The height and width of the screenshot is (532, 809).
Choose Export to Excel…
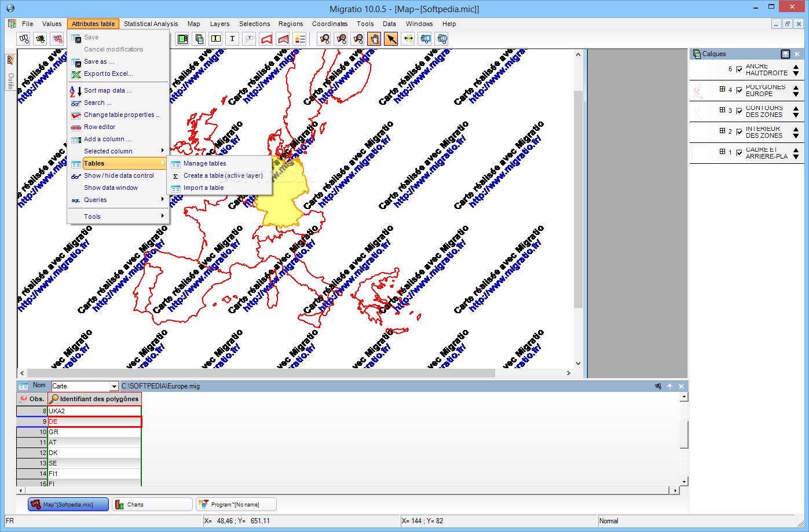tap(118, 74)
